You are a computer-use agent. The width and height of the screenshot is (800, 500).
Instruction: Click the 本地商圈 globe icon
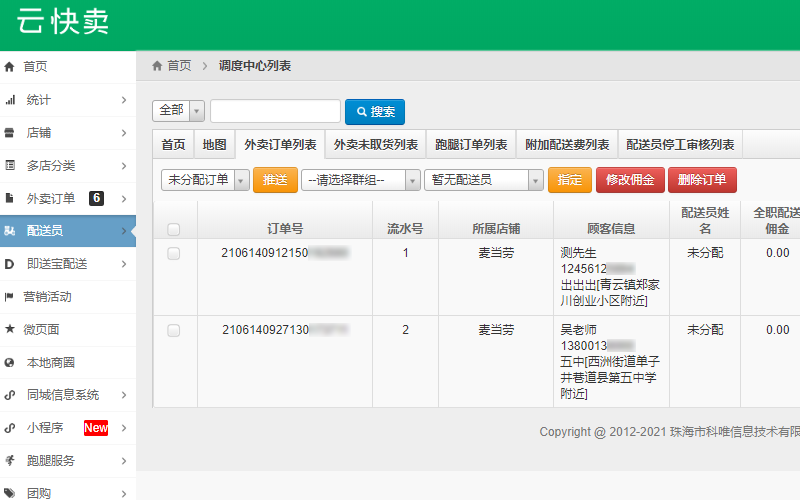point(9,363)
